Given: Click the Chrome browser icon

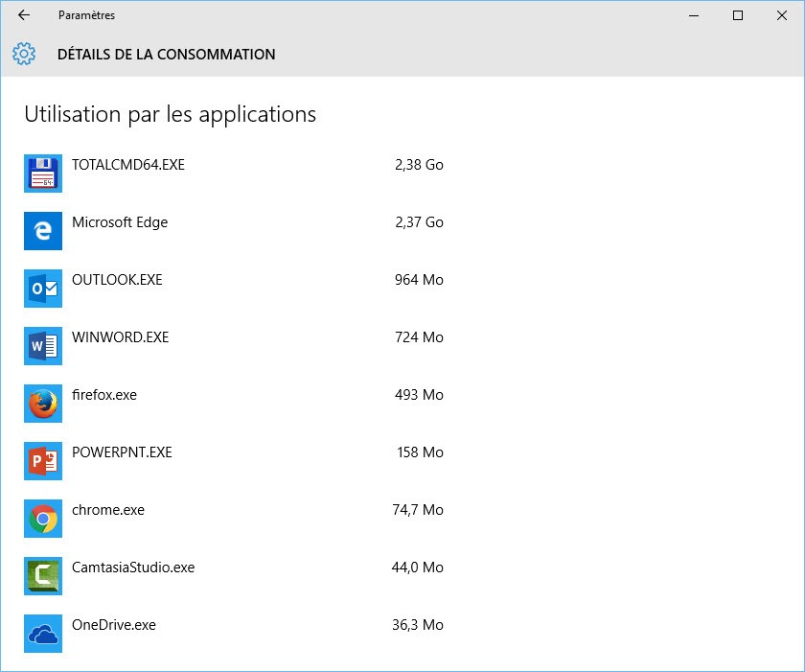Looking at the screenshot, I should 42,519.
